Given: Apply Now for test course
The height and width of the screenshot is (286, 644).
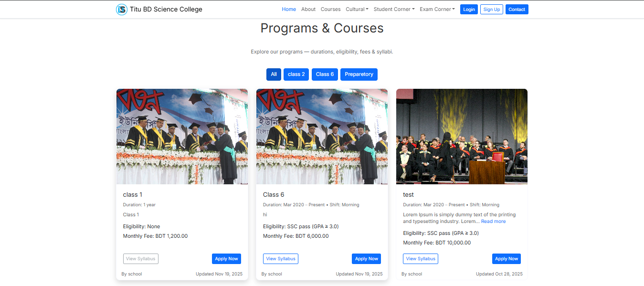Looking at the screenshot, I should (507, 259).
